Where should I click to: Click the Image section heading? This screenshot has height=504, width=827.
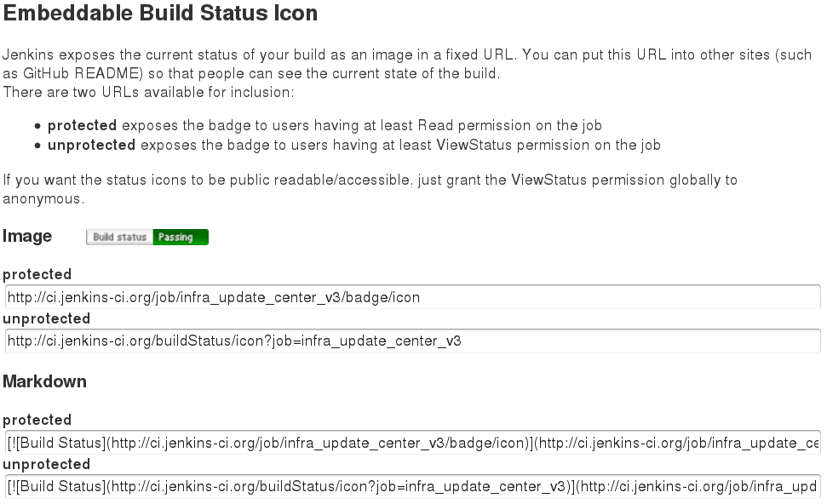pos(27,237)
